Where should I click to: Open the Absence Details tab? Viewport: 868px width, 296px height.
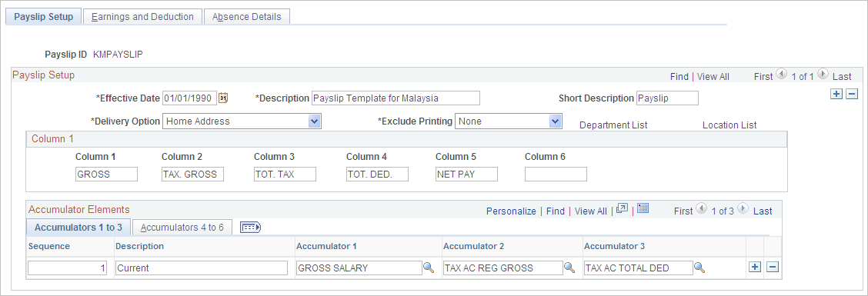coord(247,17)
